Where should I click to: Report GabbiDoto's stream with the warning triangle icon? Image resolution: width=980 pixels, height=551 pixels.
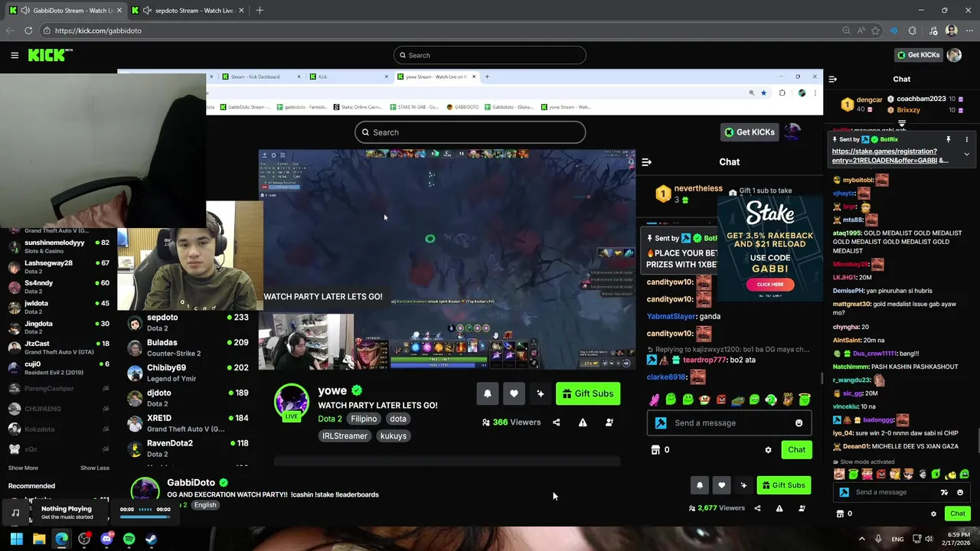coord(779,508)
